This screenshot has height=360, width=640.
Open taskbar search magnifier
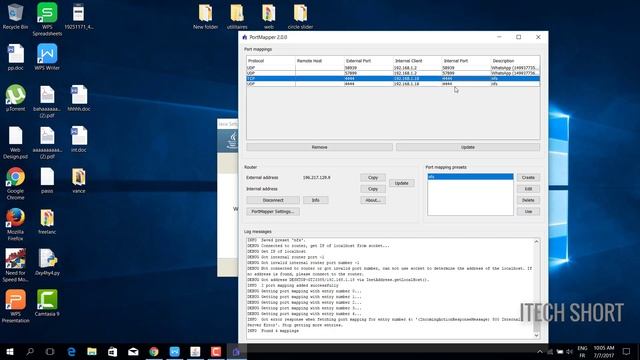point(30,351)
